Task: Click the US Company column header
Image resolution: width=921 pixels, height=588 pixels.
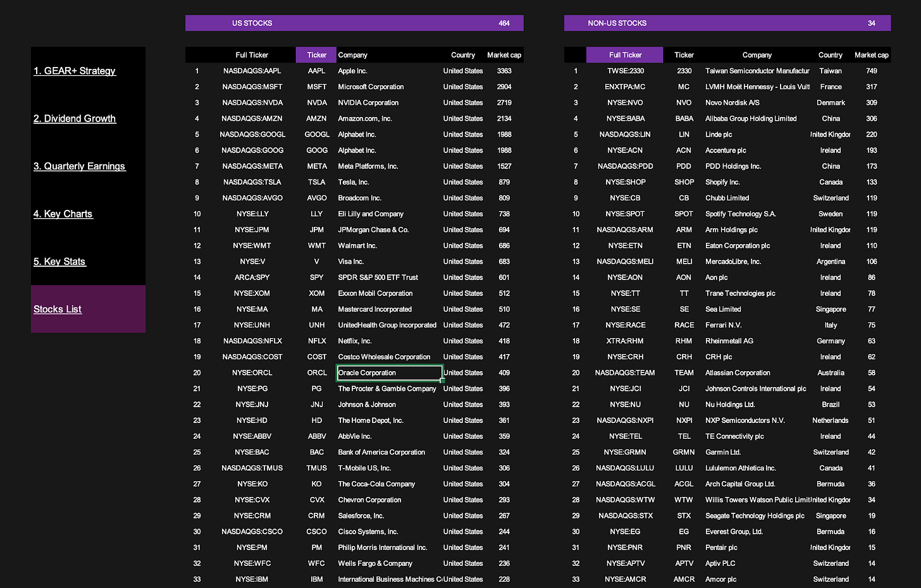Action: click(352, 55)
